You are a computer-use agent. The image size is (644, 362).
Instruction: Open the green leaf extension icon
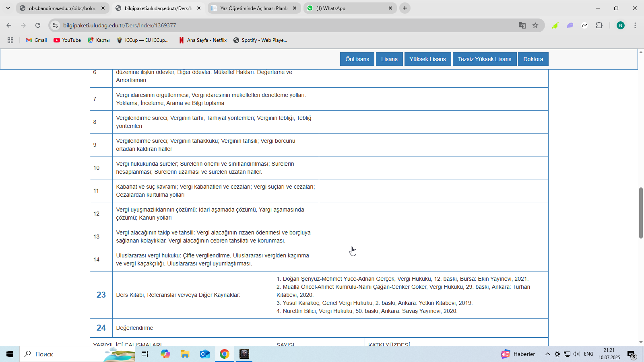tap(555, 25)
